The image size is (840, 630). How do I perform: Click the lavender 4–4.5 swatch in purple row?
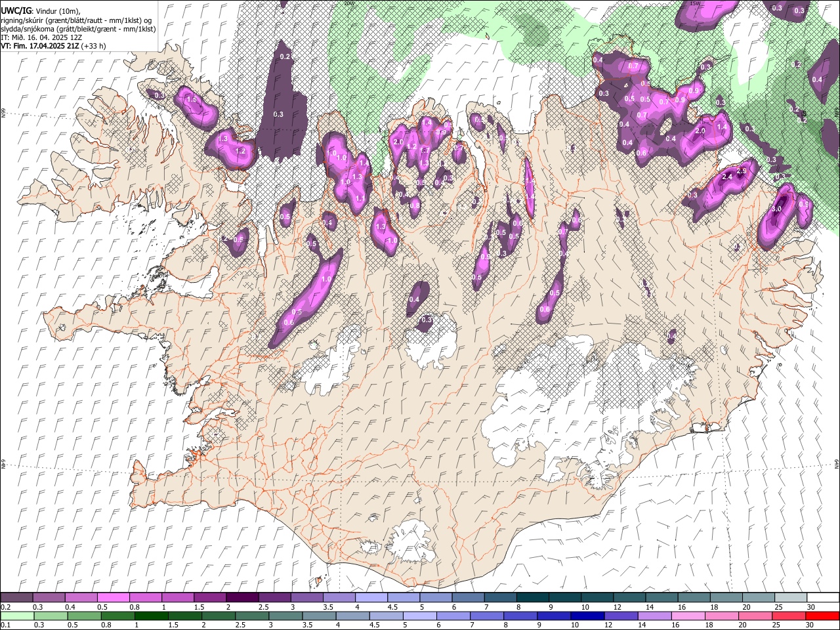371,598
